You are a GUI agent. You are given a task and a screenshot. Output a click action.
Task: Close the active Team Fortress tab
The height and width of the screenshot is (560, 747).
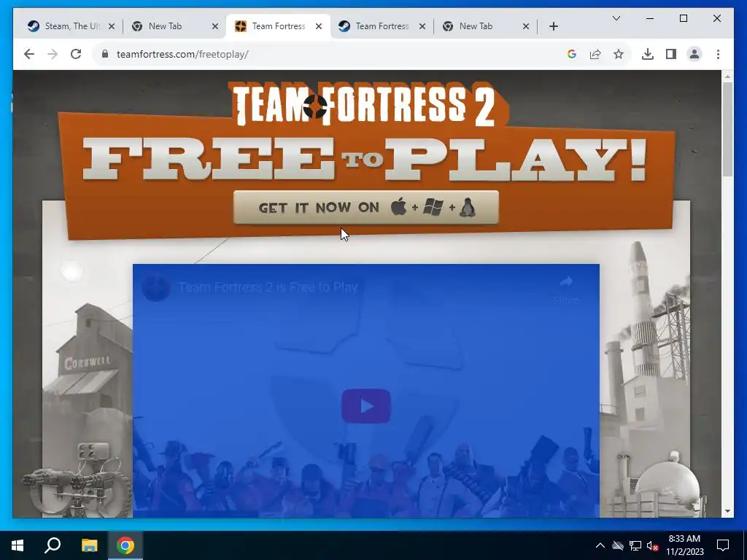click(319, 26)
